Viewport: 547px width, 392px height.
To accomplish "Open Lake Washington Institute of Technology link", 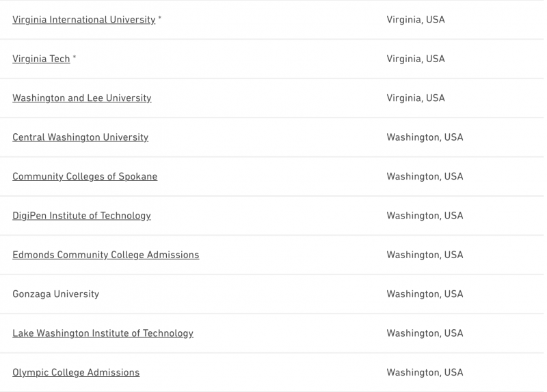I will tap(103, 333).
